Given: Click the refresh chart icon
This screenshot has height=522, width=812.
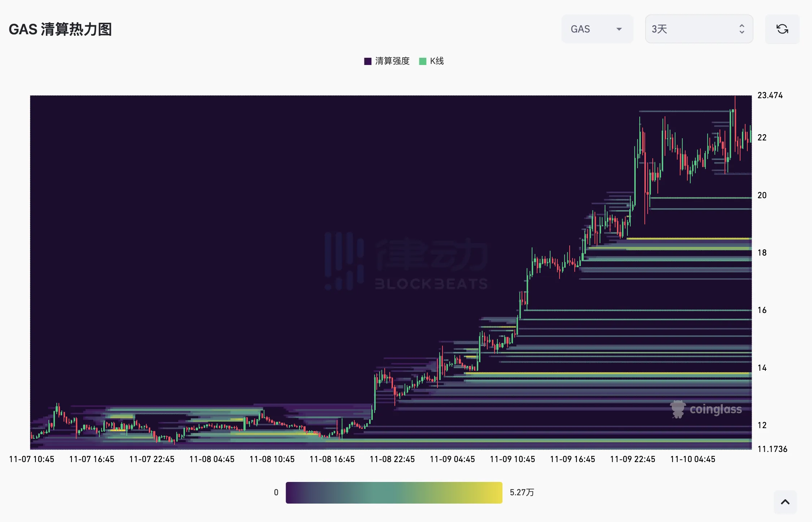Looking at the screenshot, I should (x=782, y=29).
